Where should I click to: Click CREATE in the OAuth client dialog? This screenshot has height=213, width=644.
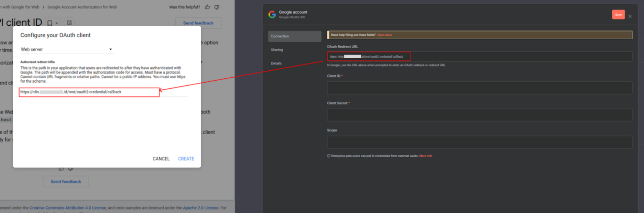[x=186, y=159]
